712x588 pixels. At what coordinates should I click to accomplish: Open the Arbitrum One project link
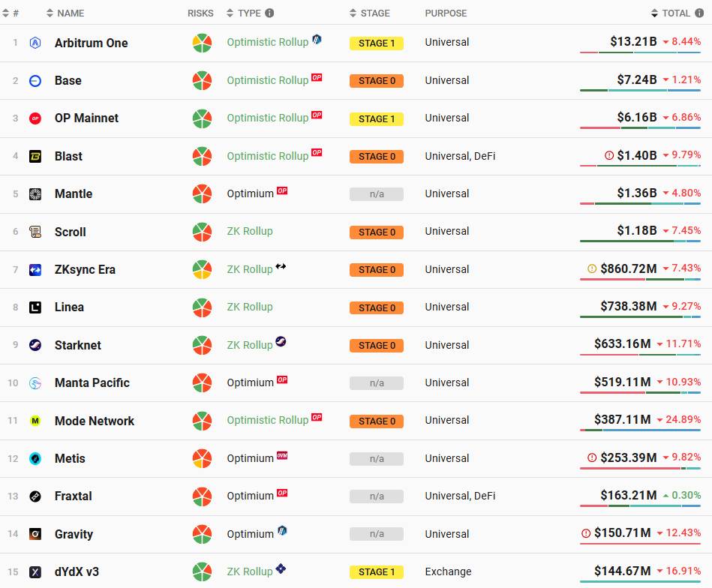(92, 43)
